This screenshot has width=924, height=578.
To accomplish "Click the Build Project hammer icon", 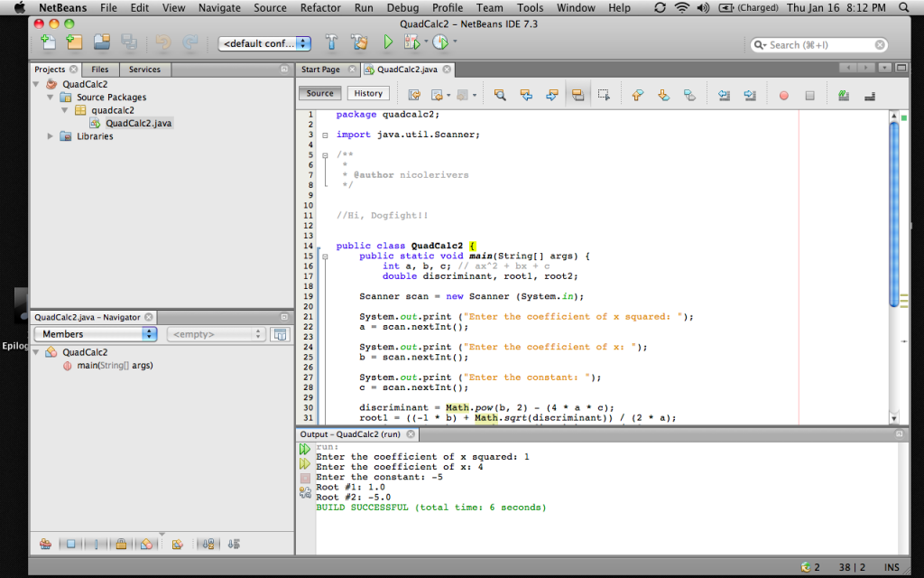I will [x=331, y=42].
